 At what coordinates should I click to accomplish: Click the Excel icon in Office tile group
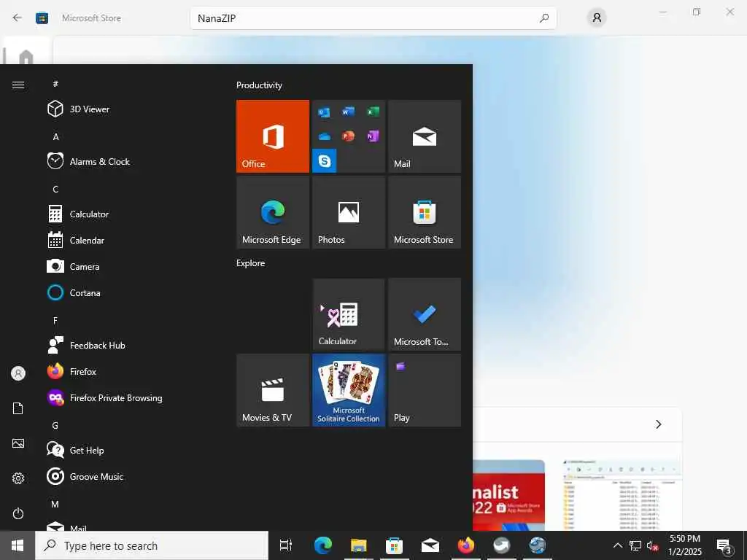[373, 112]
